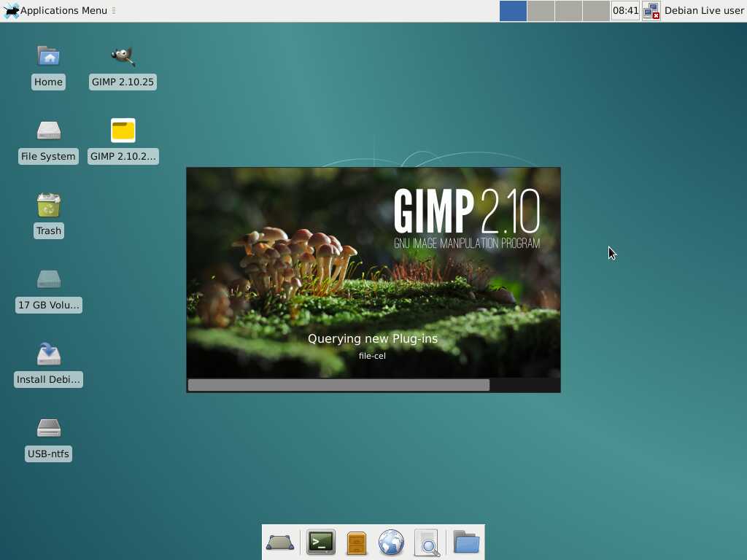Image resolution: width=747 pixels, height=560 pixels.
Task: Switch to the third workspace
Action: point(568,10)
